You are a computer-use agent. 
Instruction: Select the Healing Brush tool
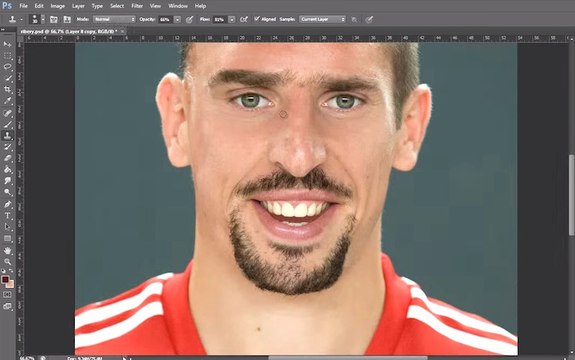coord(7,113)
